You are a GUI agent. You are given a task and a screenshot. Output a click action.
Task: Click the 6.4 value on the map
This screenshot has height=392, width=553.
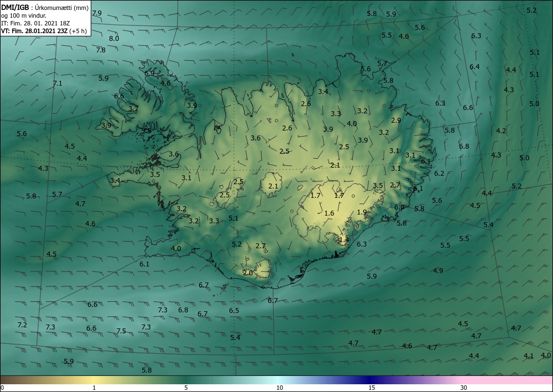[474, 67]
